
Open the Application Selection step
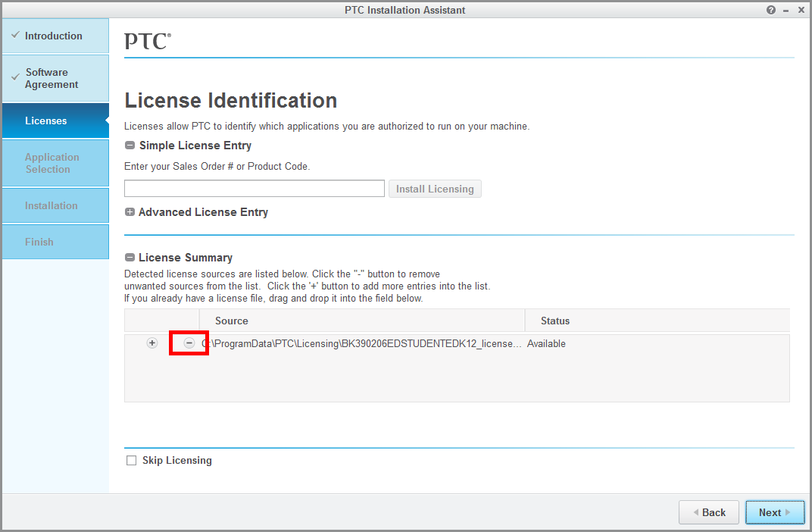(55, 164)
